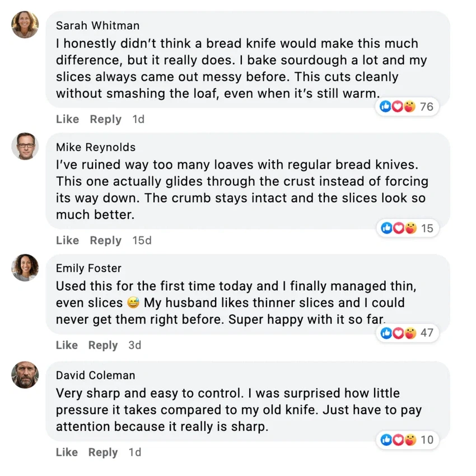This screenshot has height=476, width=476.
Task: Open reactions on Mike Reynolds' comment
Action: tap(407, 228)
